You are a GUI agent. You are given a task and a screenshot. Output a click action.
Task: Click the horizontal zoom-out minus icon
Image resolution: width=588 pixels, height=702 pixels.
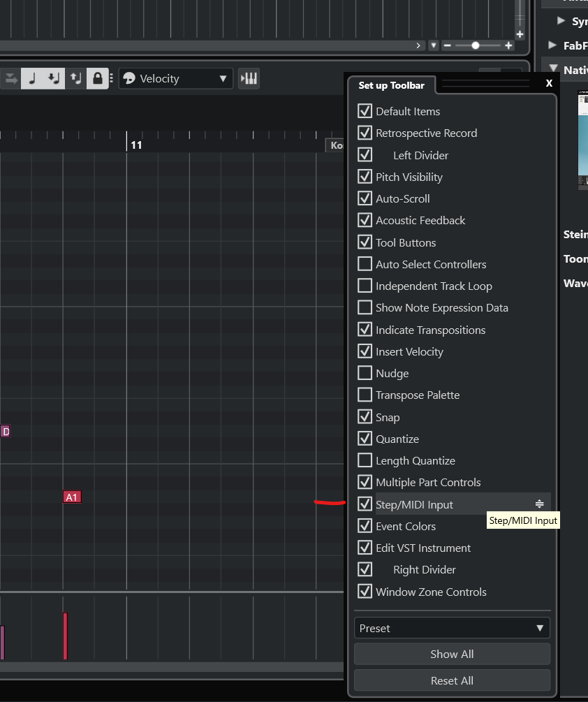point(448,45)
